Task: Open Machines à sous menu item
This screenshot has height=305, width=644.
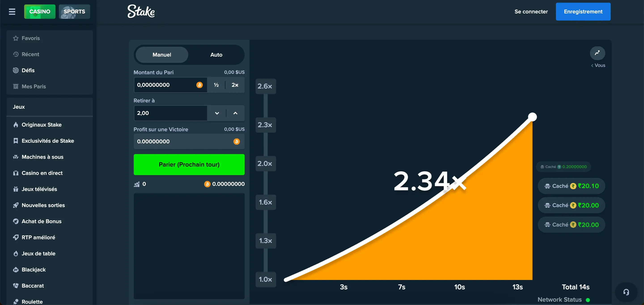Action: coord(42,157)
